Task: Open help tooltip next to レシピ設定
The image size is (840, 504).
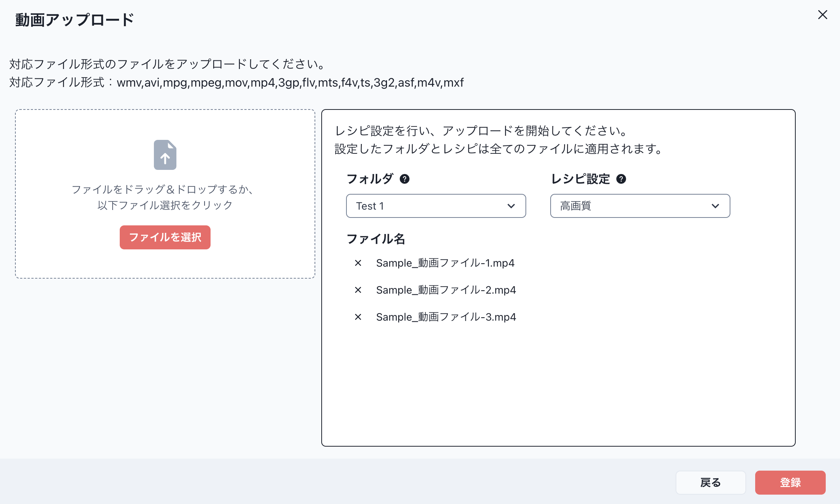Action: [x=621, y=179]
